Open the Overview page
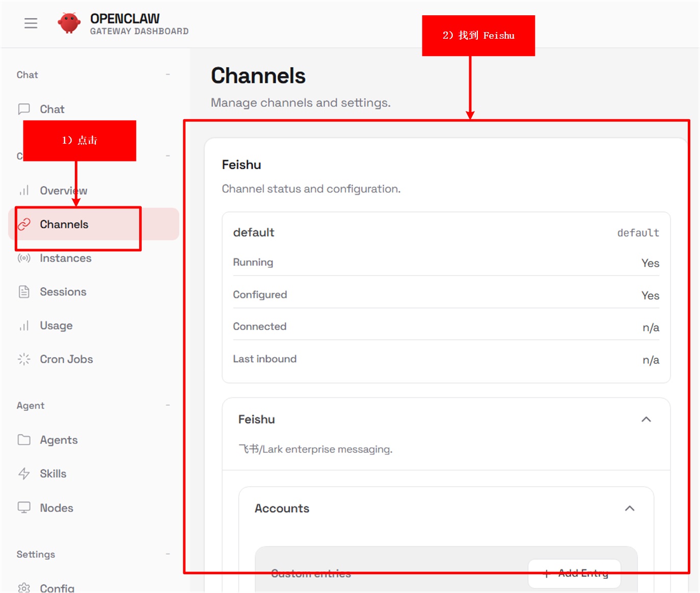 pyautogui.click(x=63, y=191)
